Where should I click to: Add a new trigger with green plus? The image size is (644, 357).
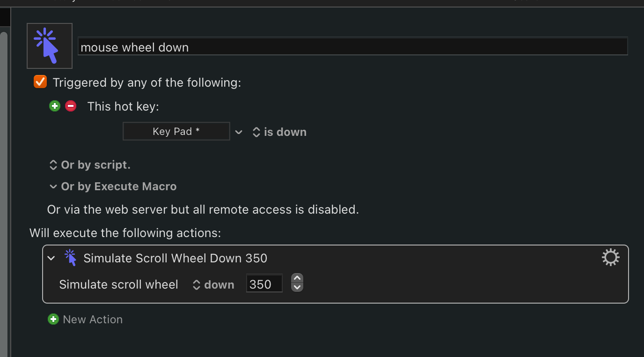55,106
